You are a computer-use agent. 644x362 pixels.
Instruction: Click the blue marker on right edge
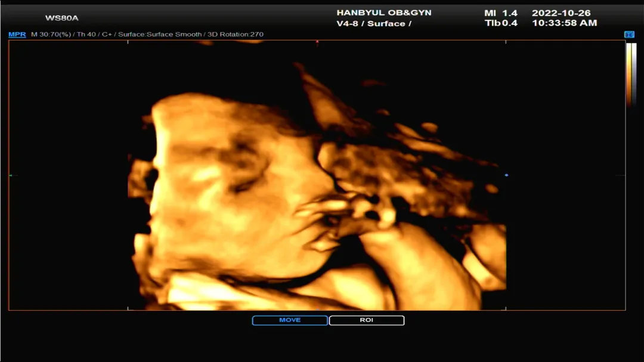click(506, 175)
